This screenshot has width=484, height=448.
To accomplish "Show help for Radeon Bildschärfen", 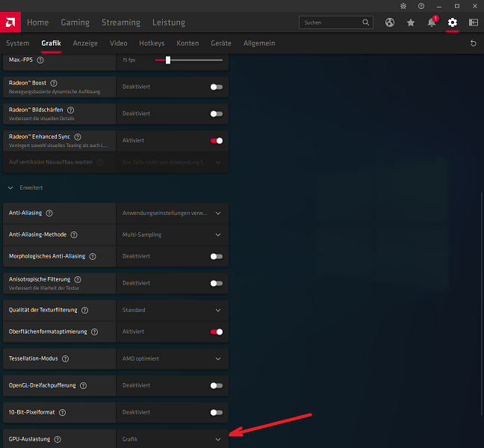I will click(70, 110).
